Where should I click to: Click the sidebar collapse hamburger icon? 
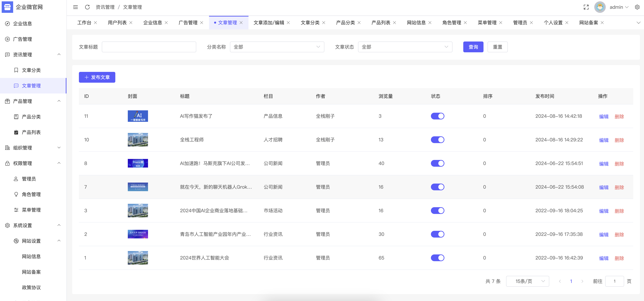(x=75, y=7)
